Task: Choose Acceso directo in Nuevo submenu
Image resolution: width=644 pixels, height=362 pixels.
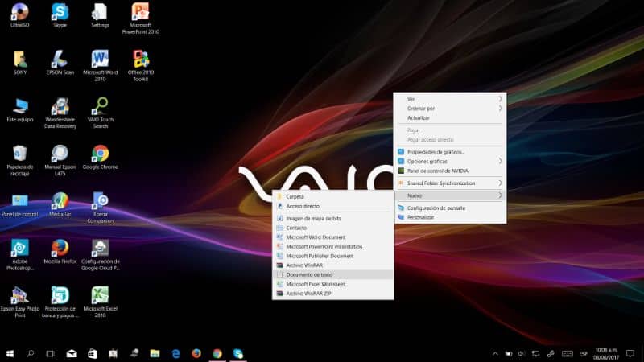Action: 332,206
